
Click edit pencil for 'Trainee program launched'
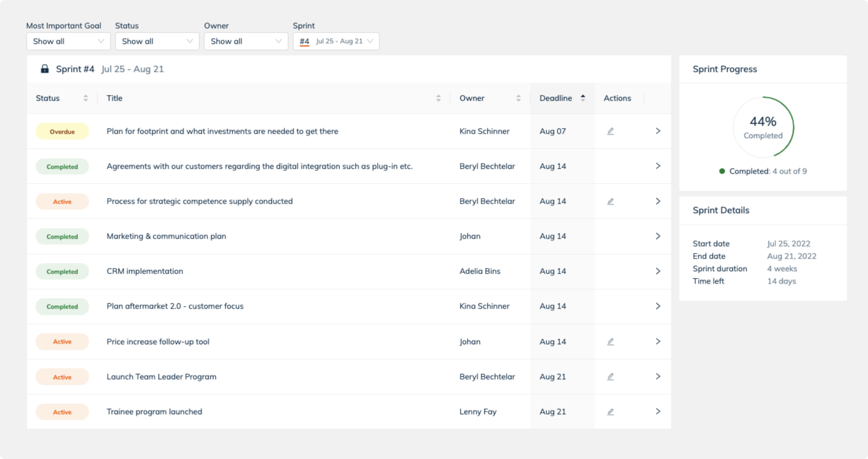click(x=610, y=411)
